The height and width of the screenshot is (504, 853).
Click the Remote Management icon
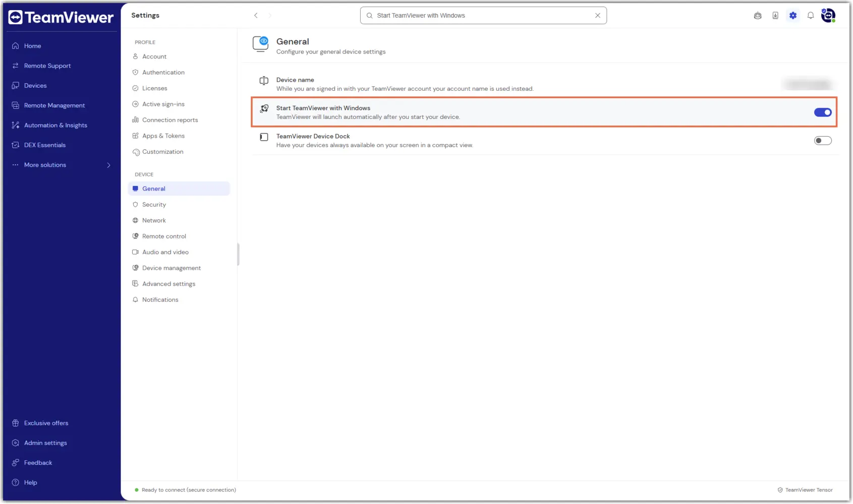pos(16,105)
